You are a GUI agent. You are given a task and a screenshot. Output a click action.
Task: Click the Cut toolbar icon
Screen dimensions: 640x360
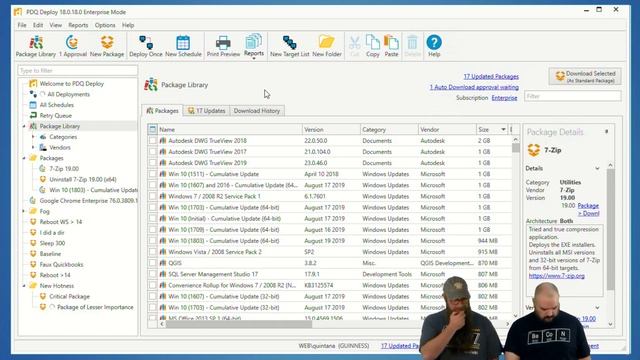coord(354,46)
